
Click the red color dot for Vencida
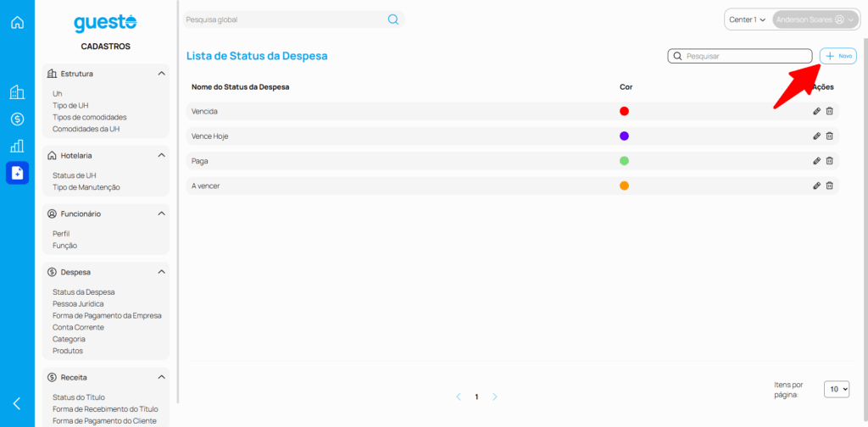624,111
